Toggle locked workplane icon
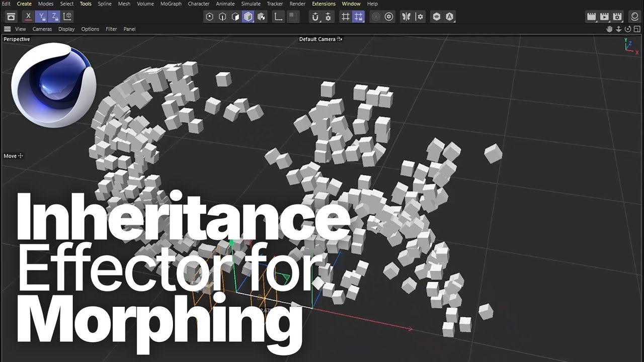 coord(358,17)
